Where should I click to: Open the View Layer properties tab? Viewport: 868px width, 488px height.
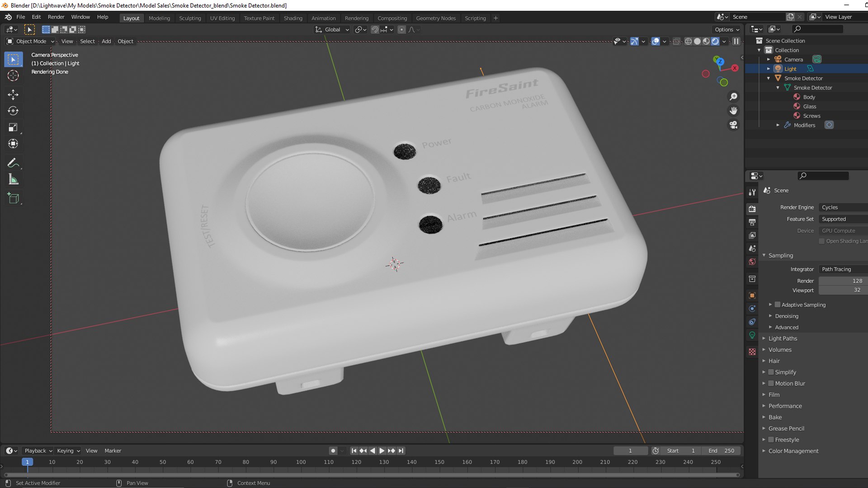pyautogui.click(x=752, y=235)
